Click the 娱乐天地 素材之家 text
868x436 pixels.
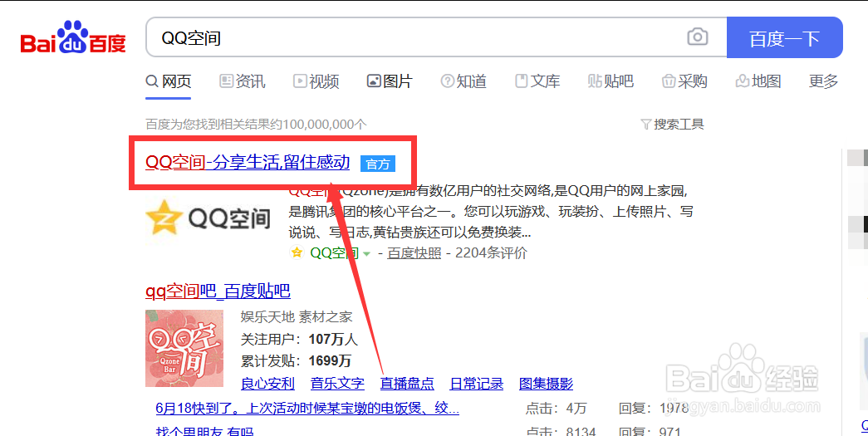[x=297, y=317]
